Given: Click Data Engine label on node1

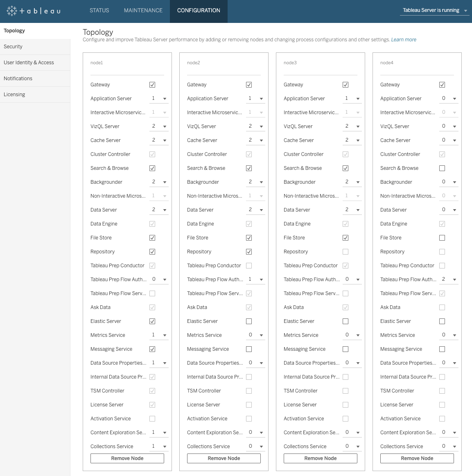Looking at the screenshot, I should point(104,224).
